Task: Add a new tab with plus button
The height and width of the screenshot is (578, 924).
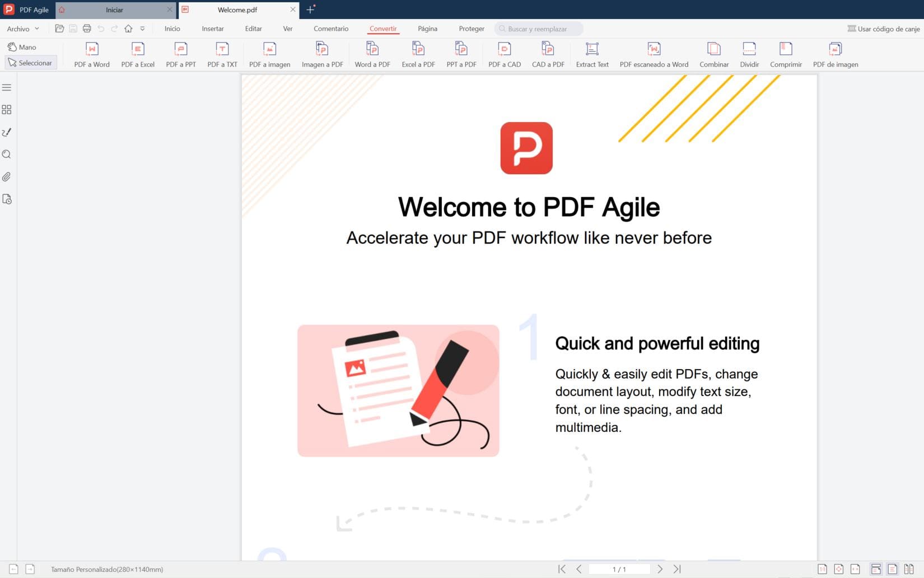Action: pyautogui.click(x=310, y=10)
